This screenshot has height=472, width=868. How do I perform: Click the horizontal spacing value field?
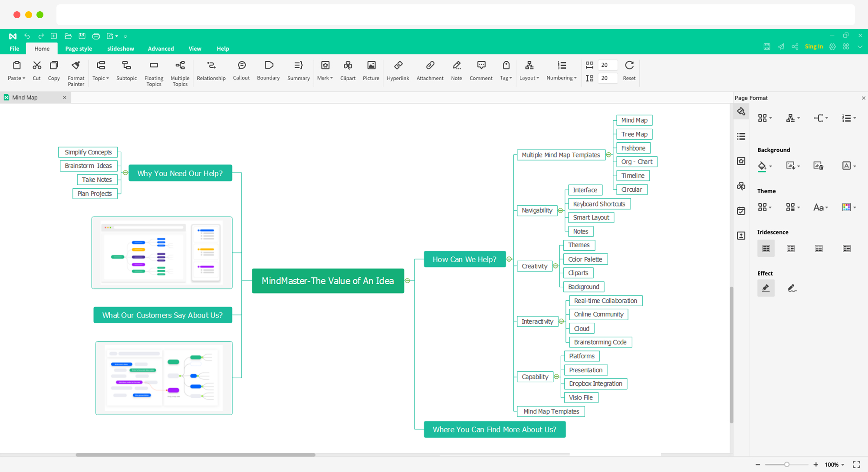coord(607,65)
